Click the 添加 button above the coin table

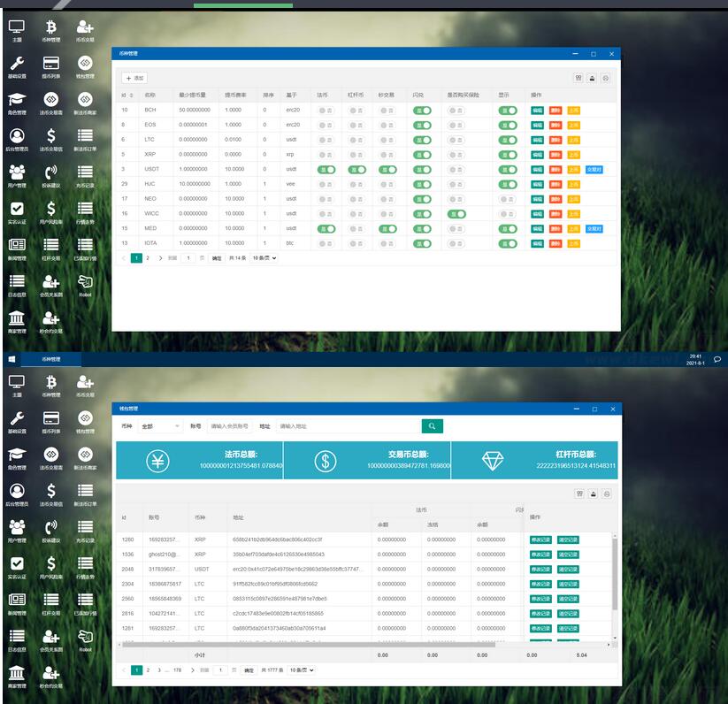134,78
